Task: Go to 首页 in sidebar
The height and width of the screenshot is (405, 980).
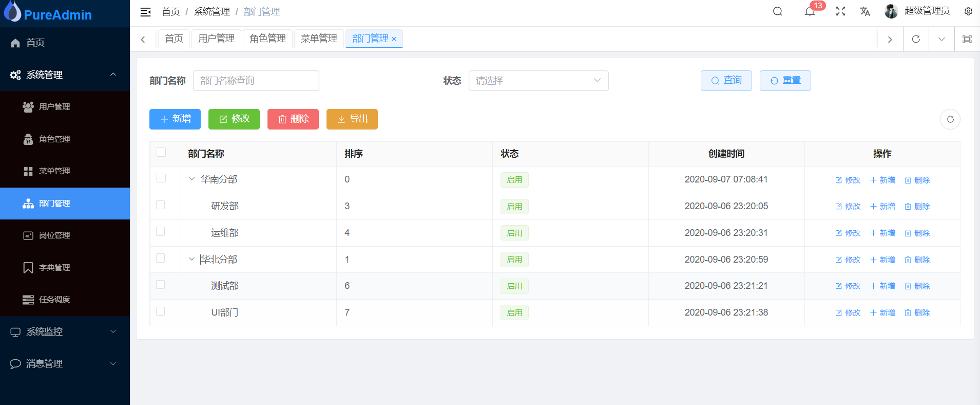Action: point(65,43)
